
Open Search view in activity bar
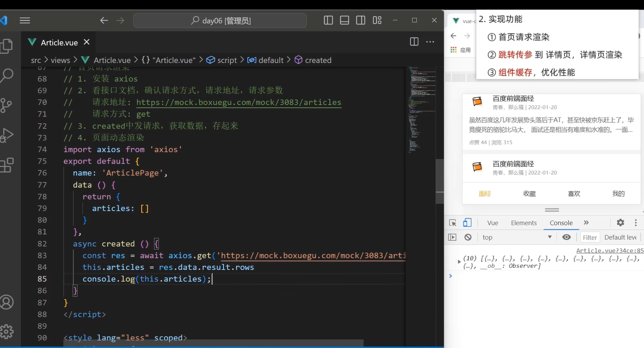click(6, 76)
